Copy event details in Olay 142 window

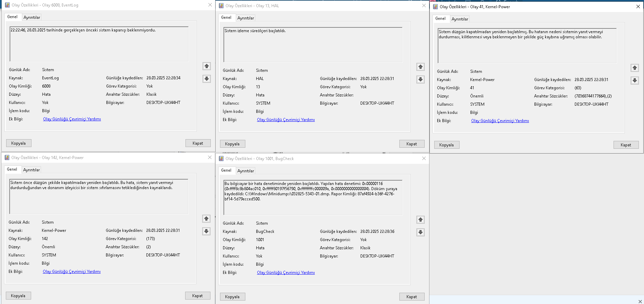pos(18,296)
